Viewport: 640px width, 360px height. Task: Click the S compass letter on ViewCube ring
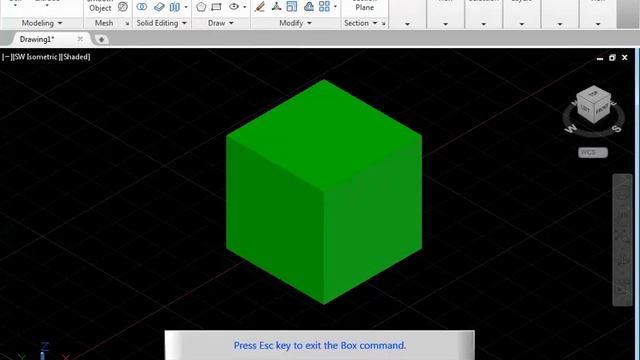[x=616, y=129]
